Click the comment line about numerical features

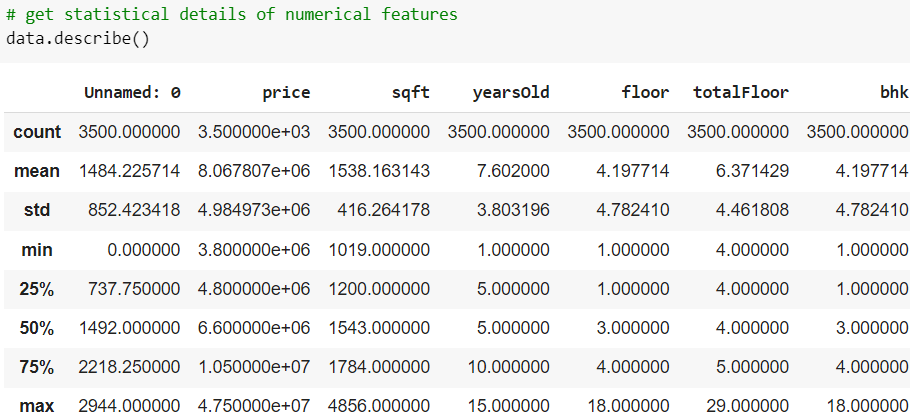232,15
